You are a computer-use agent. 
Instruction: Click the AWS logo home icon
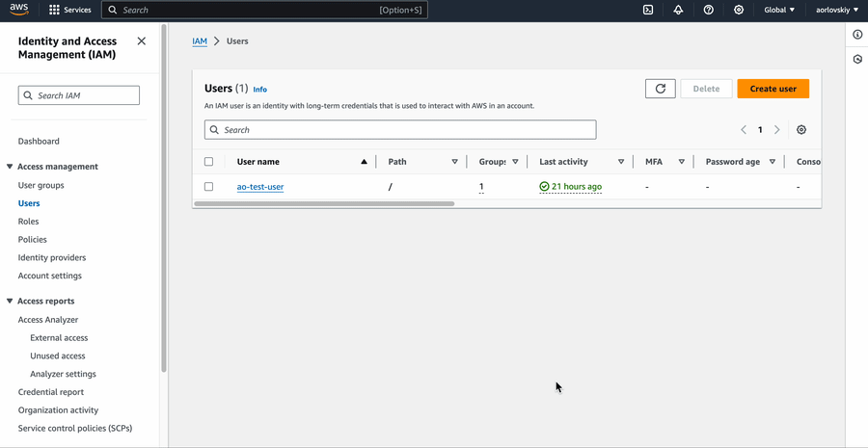coord(19,10)
